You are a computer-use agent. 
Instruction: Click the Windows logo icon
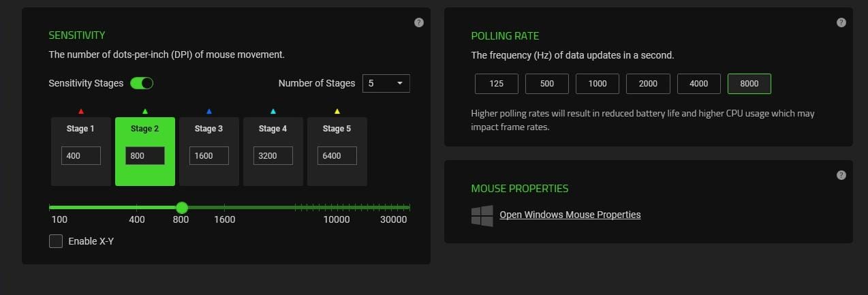tap(482, 215)
